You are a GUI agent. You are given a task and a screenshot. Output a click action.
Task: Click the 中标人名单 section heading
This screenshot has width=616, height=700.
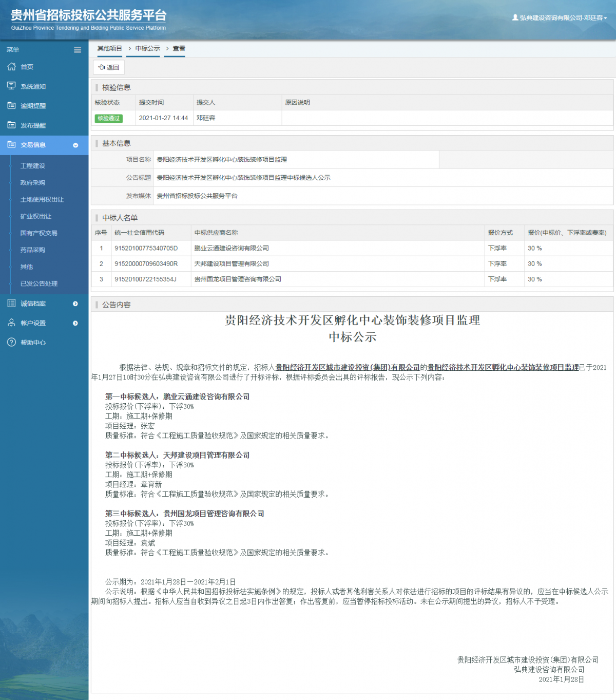pyautogui.click(x=120, y=218)
